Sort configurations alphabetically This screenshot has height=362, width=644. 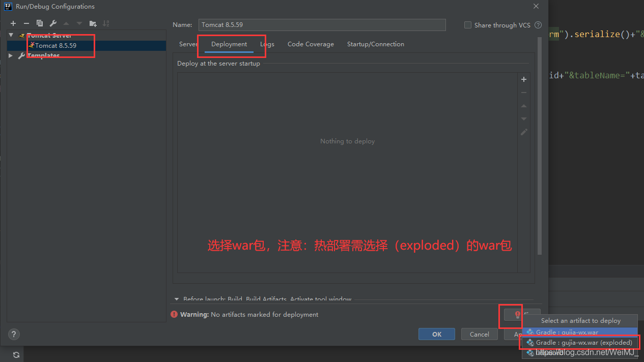pos(106,23)
